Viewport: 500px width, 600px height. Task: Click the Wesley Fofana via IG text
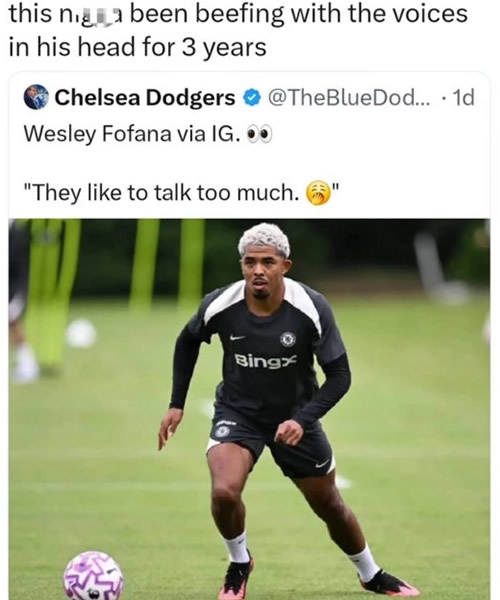(x=132, y=134)
